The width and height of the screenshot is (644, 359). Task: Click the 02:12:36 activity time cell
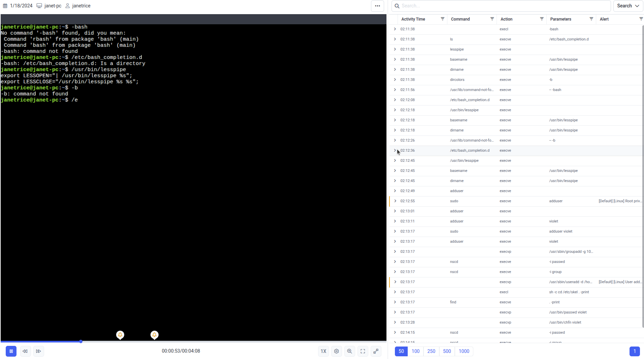(x=407, y=150)
